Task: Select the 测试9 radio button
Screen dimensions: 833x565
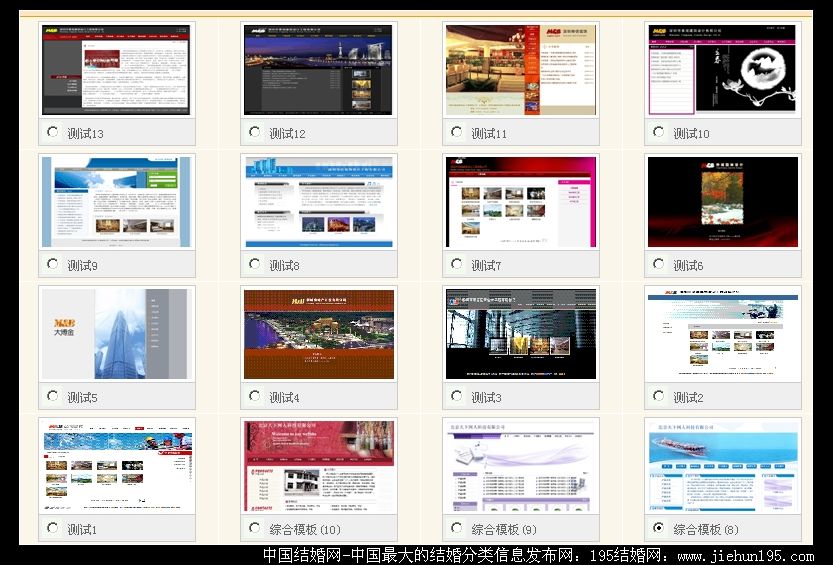Action: coord(52,264)
